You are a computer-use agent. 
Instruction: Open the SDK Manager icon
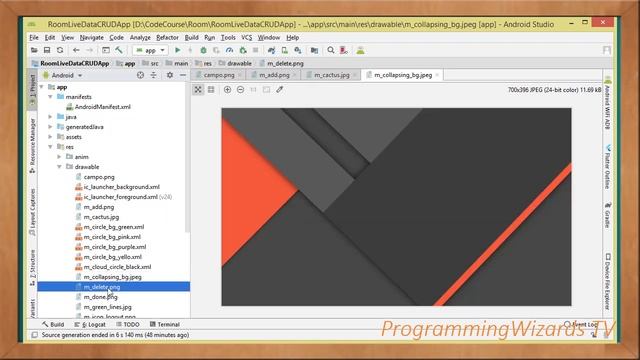298,50
